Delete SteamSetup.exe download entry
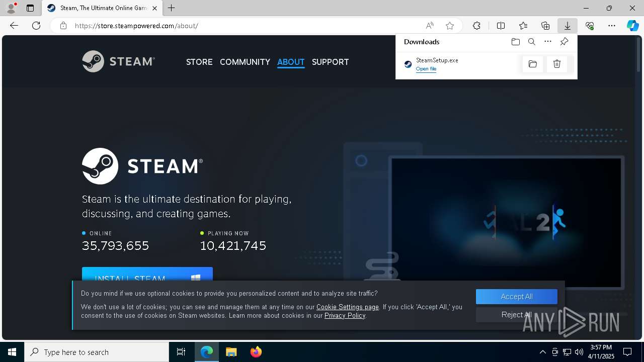Screen dimensions: 644x362 (557, 64)
